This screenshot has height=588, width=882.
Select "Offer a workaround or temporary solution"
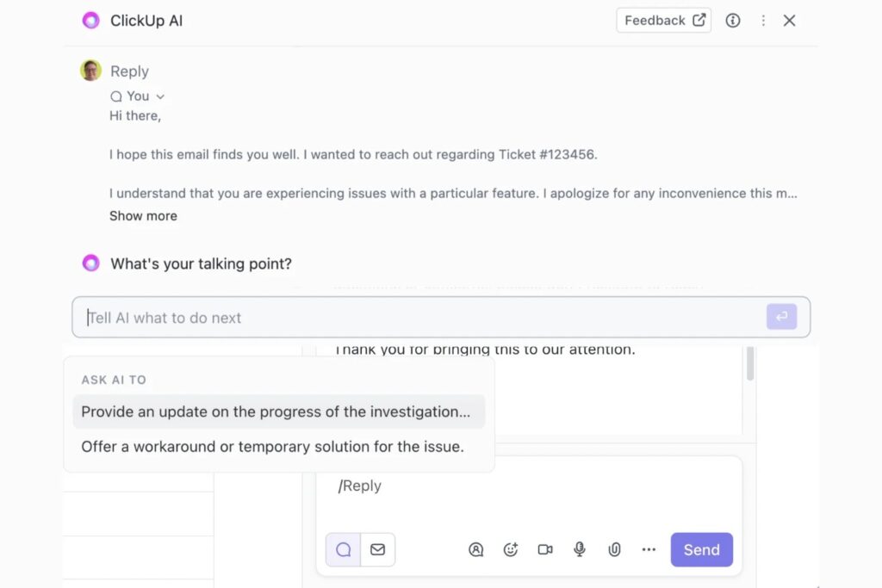272,447
